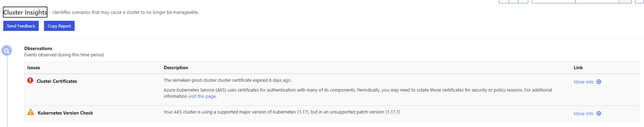The width and height of the screenshot is (644, 127).
Task: Select the Cluster Insights heading
Action: (25, 12)
